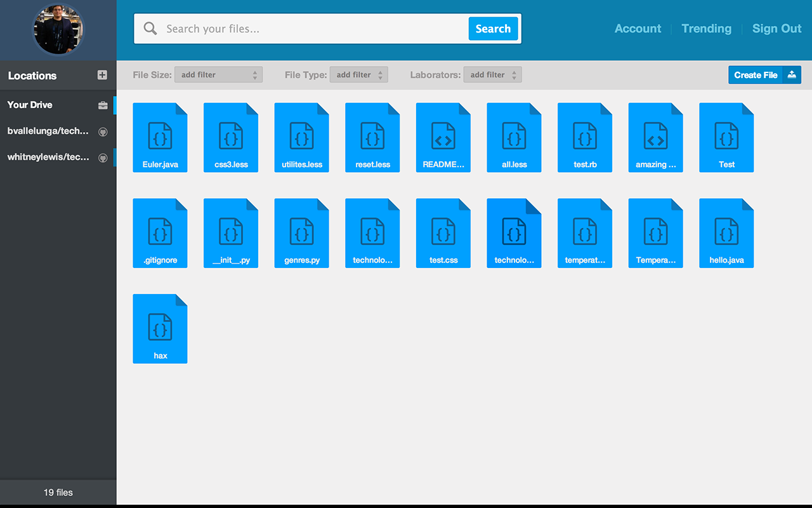Open the Account page
This screenshot has height=508, width=812.
pos(638,29)
